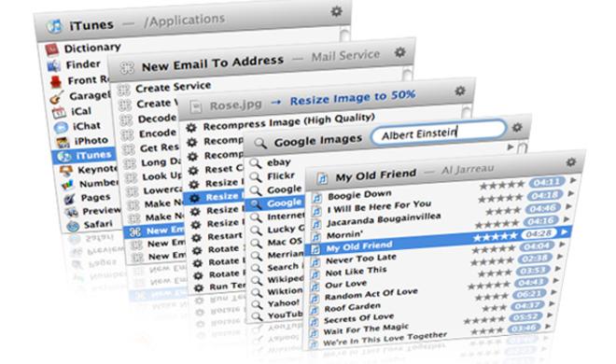Expand the arrow on the selected My Old Friend row
The image size is (616, 364).
tap(565, 232)
